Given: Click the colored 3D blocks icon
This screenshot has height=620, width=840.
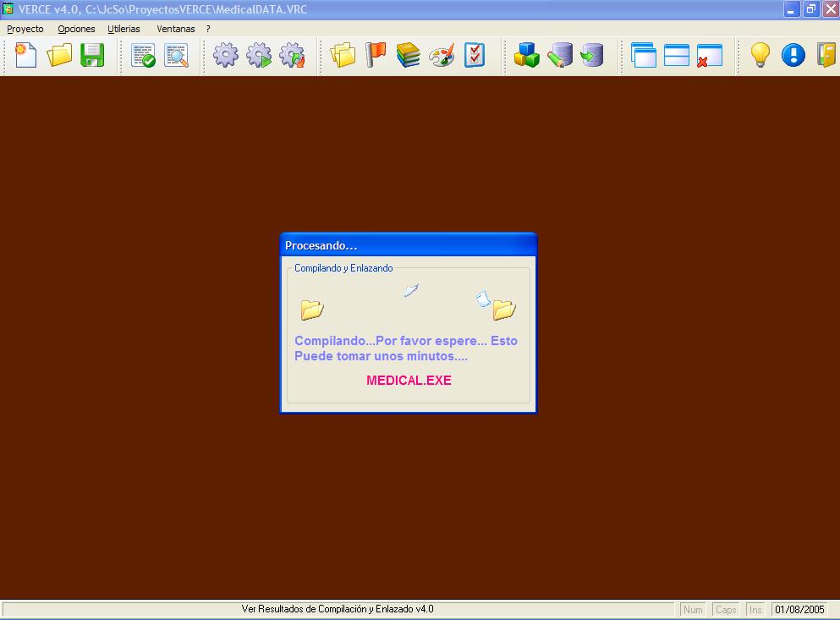Looking at the screenshot, I should click(x=526, y=56).
